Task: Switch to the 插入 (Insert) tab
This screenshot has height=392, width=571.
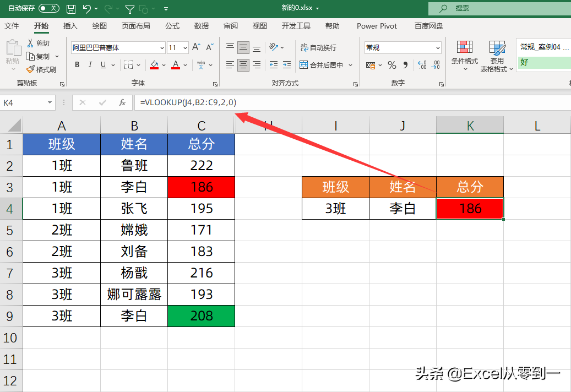Action: (x=70, y=26)
